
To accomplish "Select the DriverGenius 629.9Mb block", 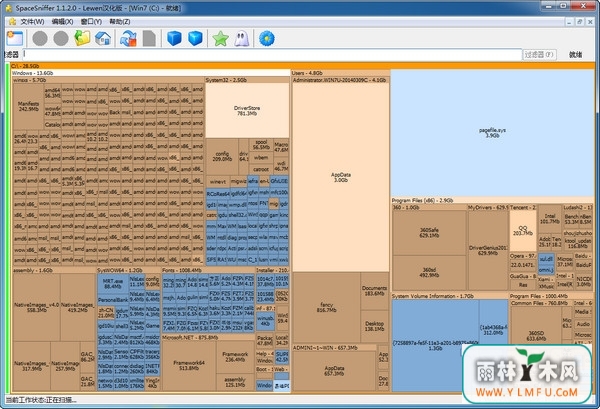I will tap(488, 250).
